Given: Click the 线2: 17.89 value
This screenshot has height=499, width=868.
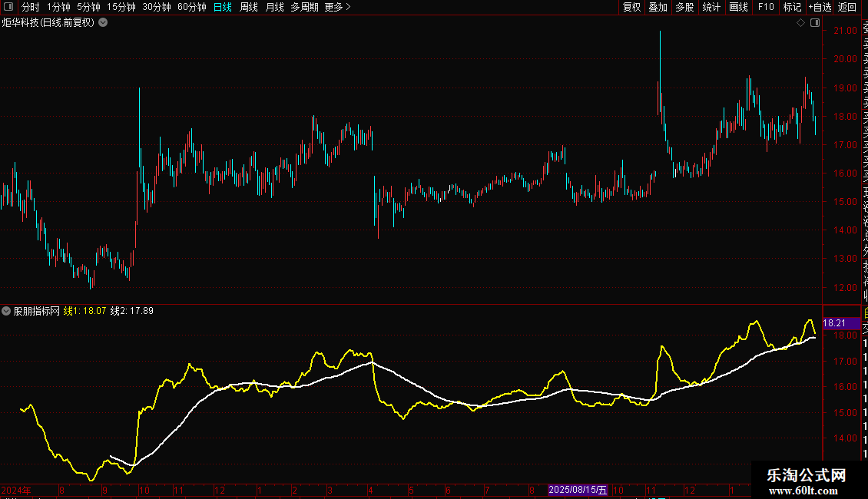Looking at the screenshot, I should [x=132, y=311].
